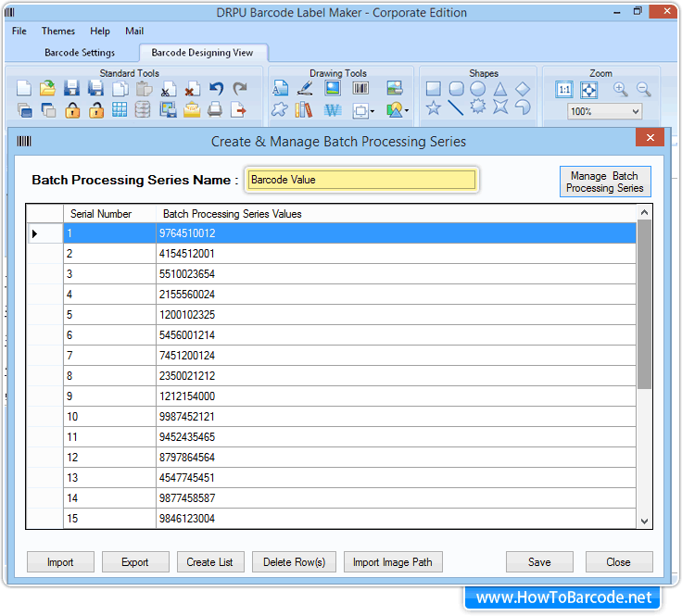Click the Printer icon
The width and height of the screenshot is (682, 616).
[215, 110]
